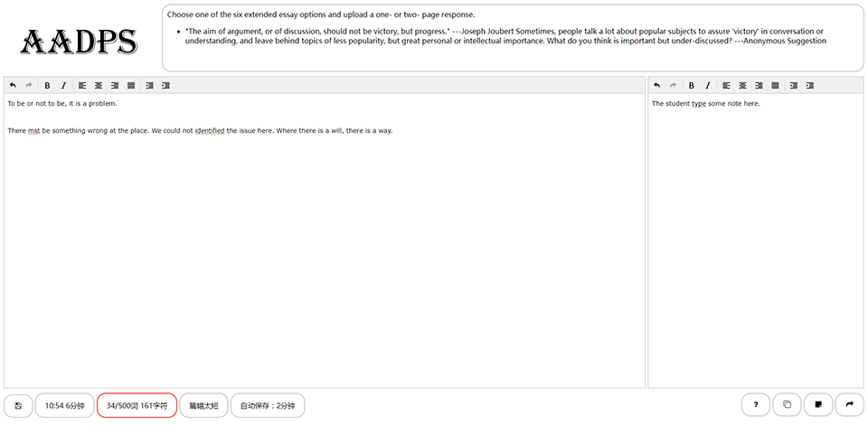Center-align the essay text

99,86
